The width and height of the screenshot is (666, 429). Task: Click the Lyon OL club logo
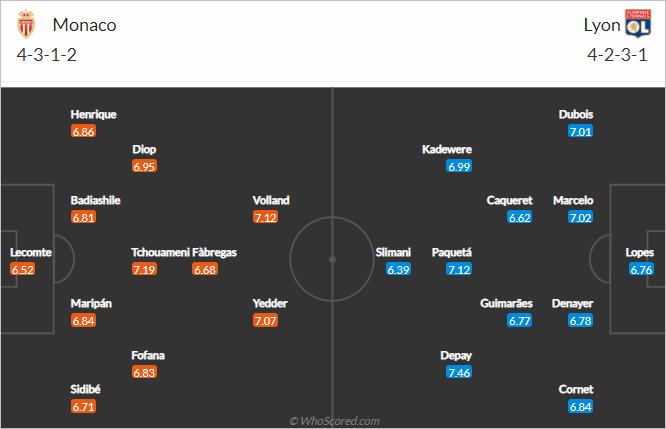click(x=638, y=23)
